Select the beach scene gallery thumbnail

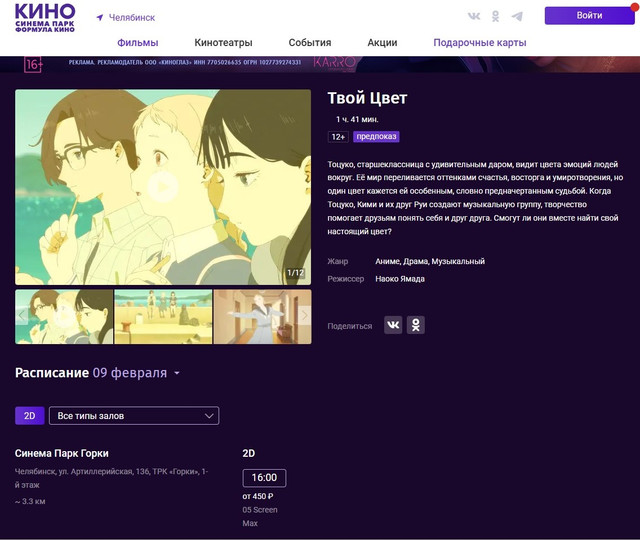pyautogui.click(x=163, y=317)
